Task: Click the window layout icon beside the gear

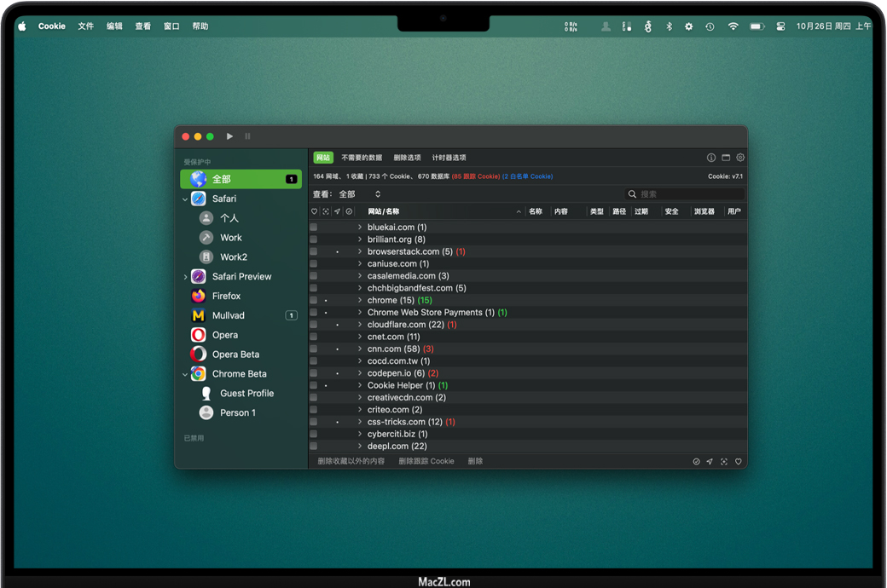Action: (x=726, y=158)
